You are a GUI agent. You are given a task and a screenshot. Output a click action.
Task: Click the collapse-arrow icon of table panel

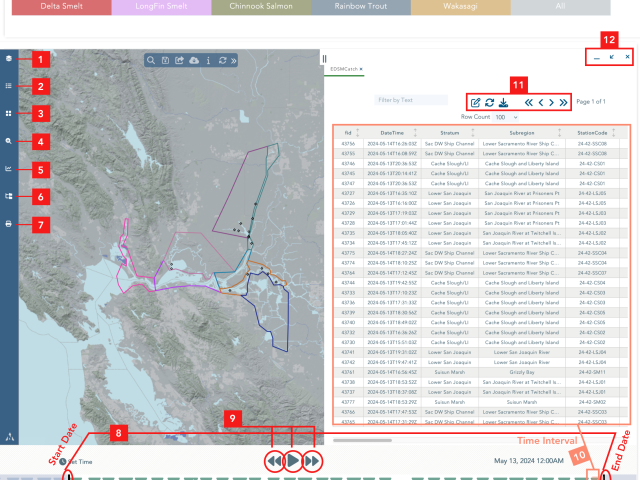pos(612,57)
